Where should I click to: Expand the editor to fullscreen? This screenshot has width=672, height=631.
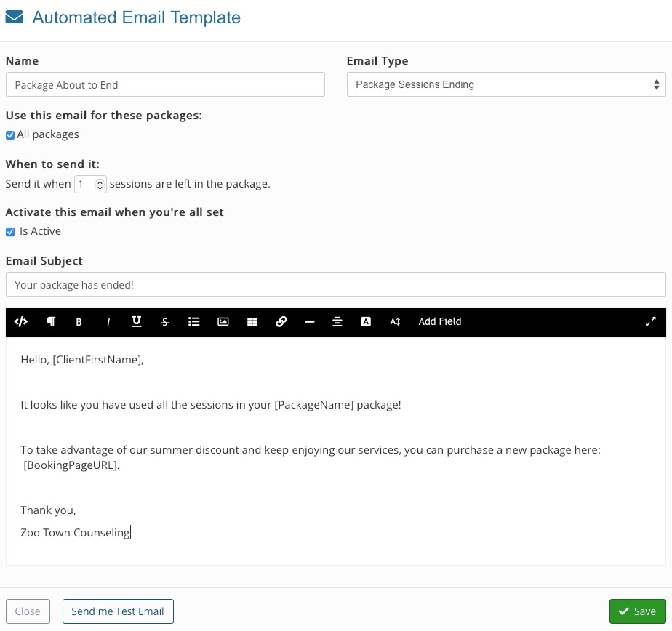pyautogui.click(x=651, y=322)
